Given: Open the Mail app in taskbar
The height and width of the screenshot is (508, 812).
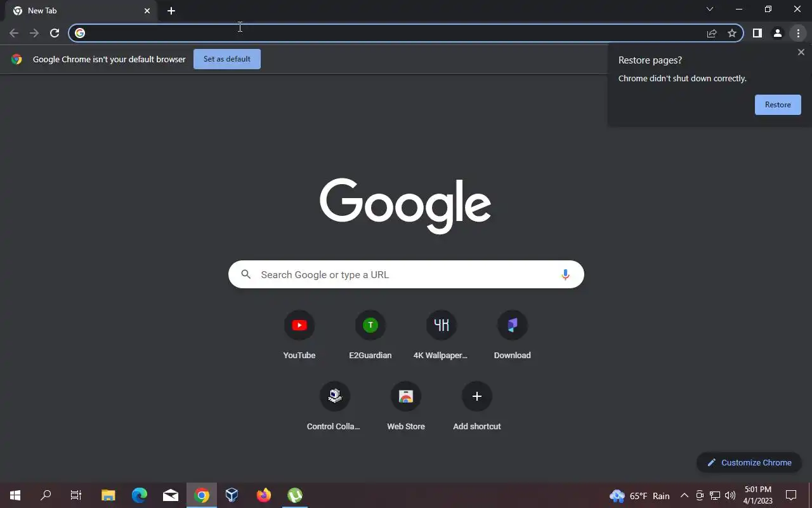Looking at the screenshot, I should tap(170, 495).
